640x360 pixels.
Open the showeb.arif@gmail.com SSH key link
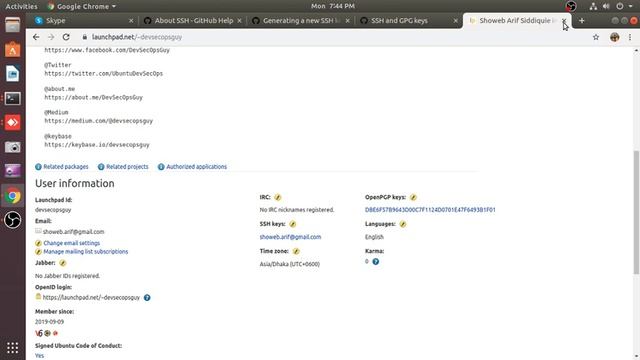tap(290, 237)
